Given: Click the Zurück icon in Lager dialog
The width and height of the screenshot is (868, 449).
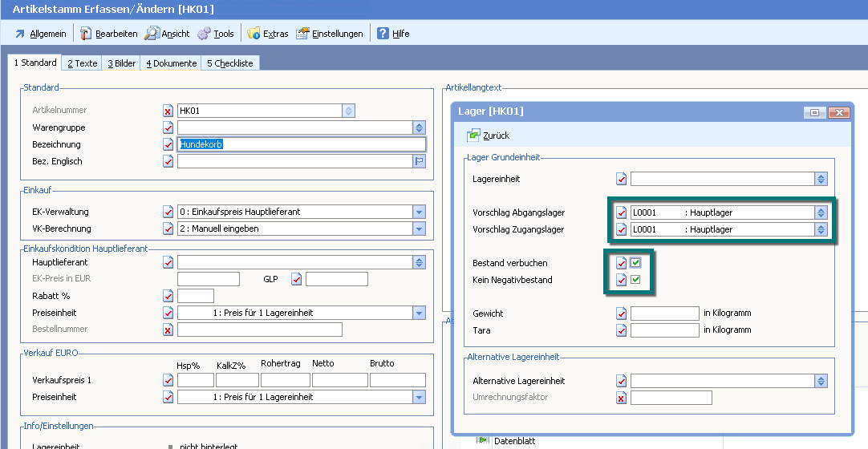Looking at the screenshot, I should (x=474, y=136).
